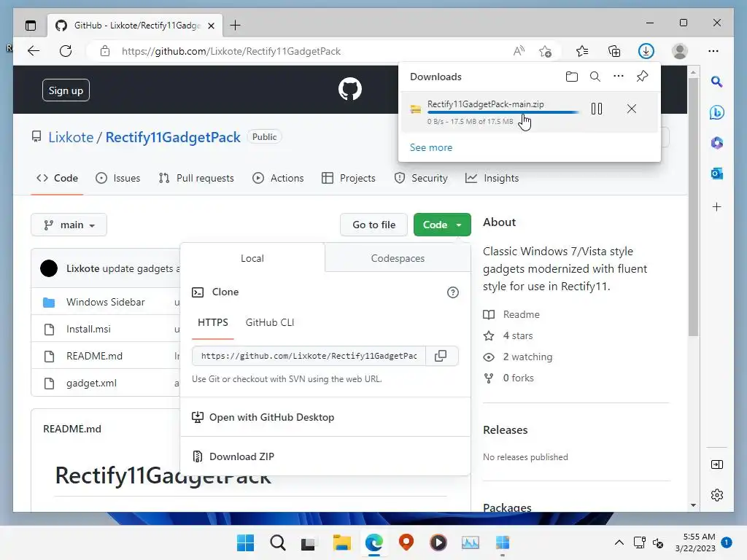The height and width of the screenshot is (560, 747).
Task: Close the GitHub browser tab
Action: 212,26
